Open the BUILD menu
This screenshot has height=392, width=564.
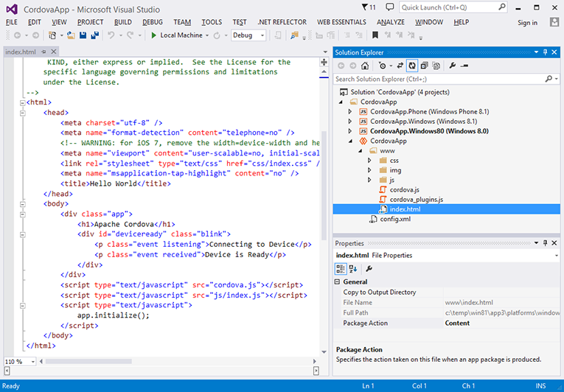click(x=123, y=22)
